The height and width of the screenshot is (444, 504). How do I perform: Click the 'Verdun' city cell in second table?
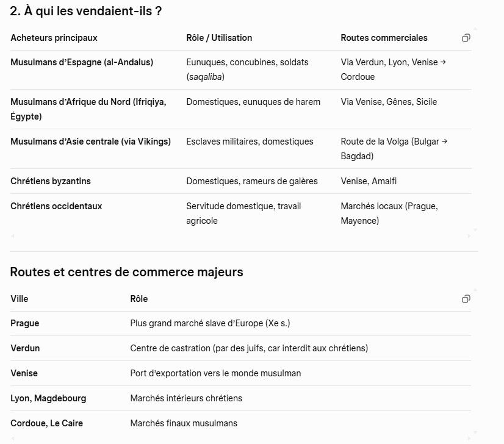coord(25,348)
